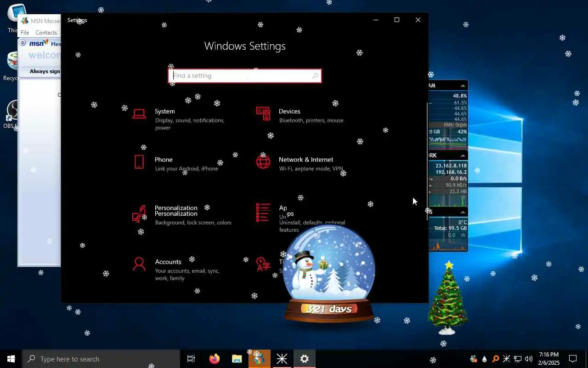Open File Explorer from the taskbar
588x368 pixels.
[237, 359]
